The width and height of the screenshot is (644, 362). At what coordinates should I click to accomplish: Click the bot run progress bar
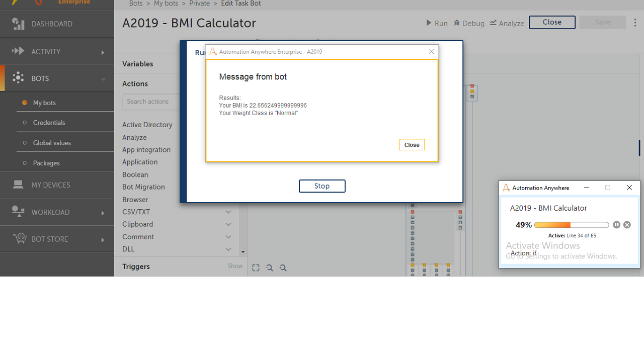pyautogui.click(x=572, y=225)
